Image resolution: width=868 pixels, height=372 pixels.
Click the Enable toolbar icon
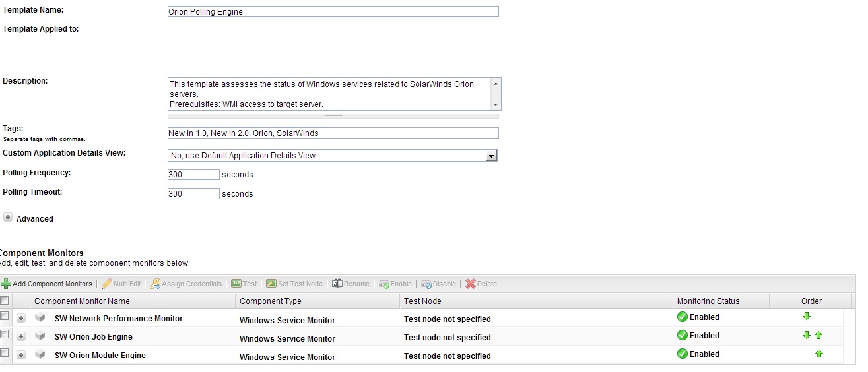(x=384, y=284)
